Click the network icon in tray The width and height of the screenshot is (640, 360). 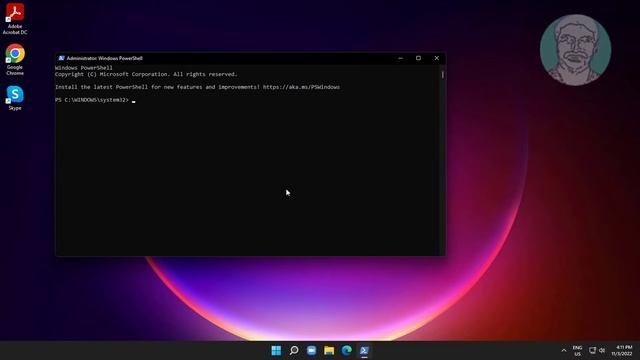coord(592,350)
